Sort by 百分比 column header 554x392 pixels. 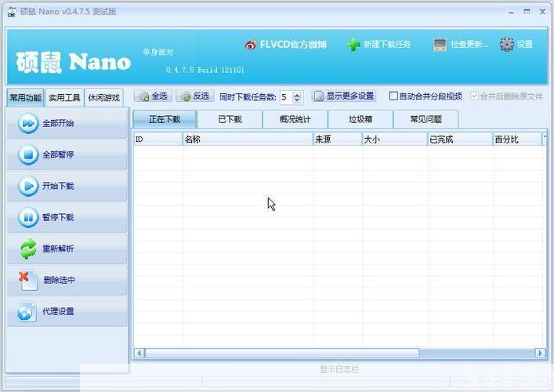[517, 140]
